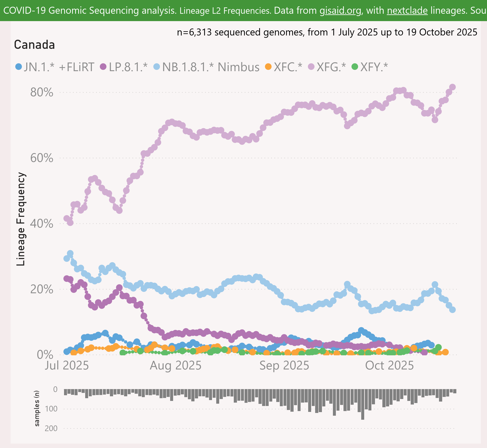Image resolution: width=487 pixels, height=448 pixels.
Task: Open the nextclade link in header
Action: tap(407, 10)
